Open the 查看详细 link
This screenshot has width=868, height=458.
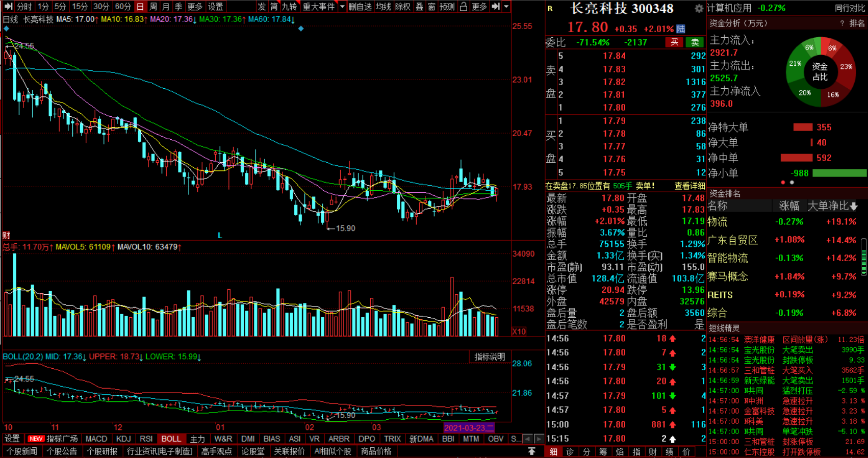click(690, 186)
